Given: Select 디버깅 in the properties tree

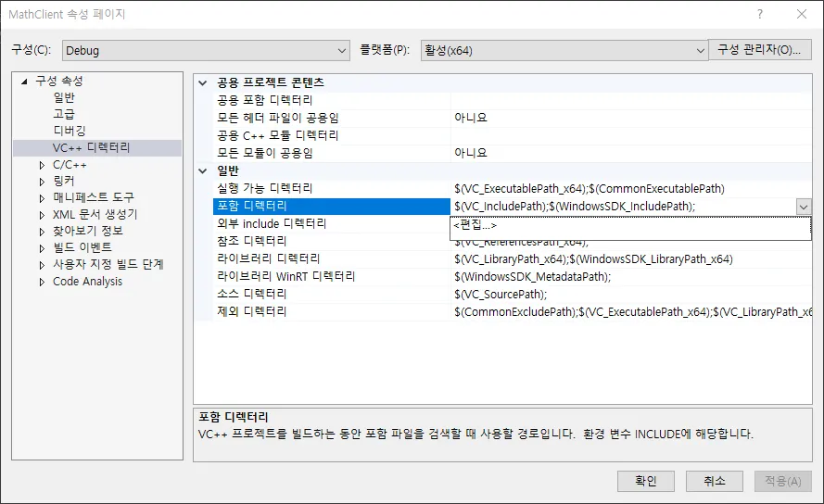Looking at the screenshot, I should (70, 131).
